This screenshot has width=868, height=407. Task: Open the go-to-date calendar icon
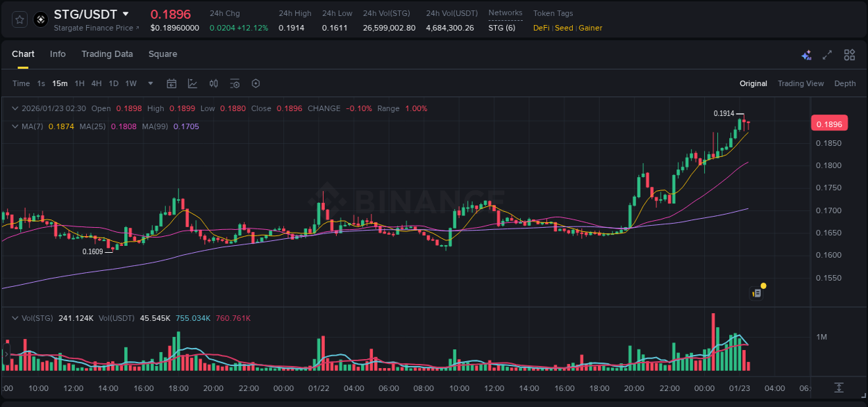[172, 83]
